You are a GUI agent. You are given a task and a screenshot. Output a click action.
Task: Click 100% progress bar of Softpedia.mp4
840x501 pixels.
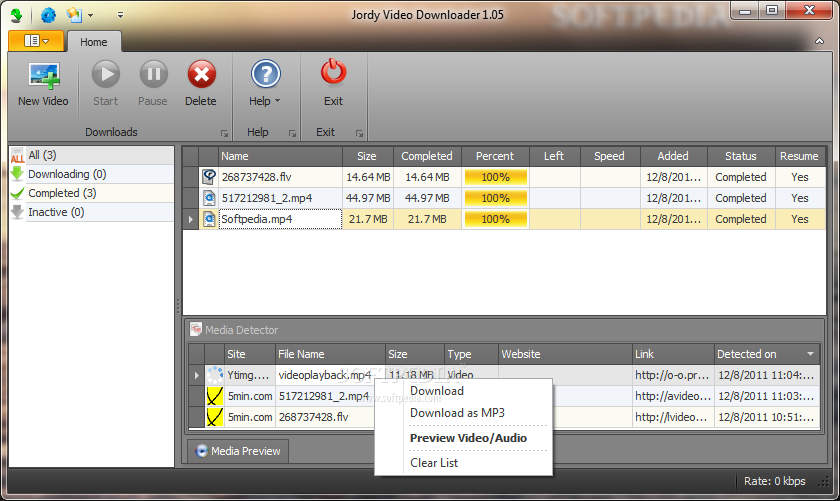point(496,219)
